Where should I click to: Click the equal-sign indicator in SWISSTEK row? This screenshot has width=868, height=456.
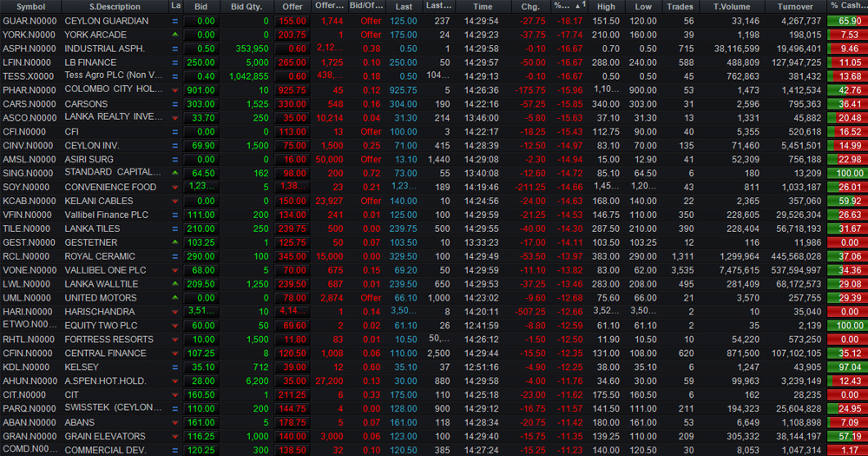click(x=175, y=409)
